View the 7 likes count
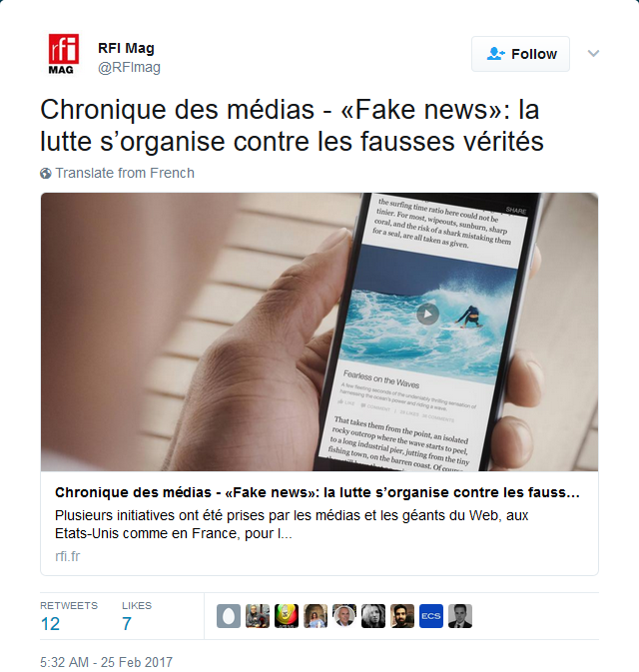 [127, 623]
